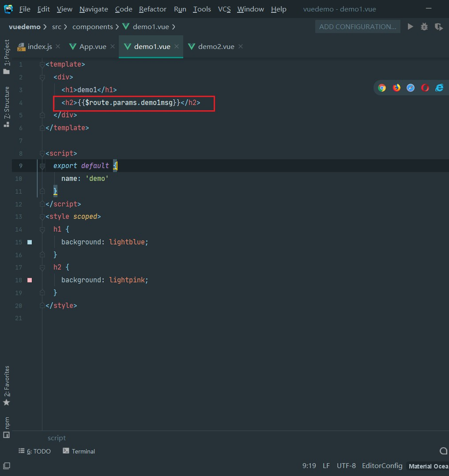This screenshot has height=476, width=449.
Task: Open preview in Chrome browser icon
Action: [x=382, y=88]
